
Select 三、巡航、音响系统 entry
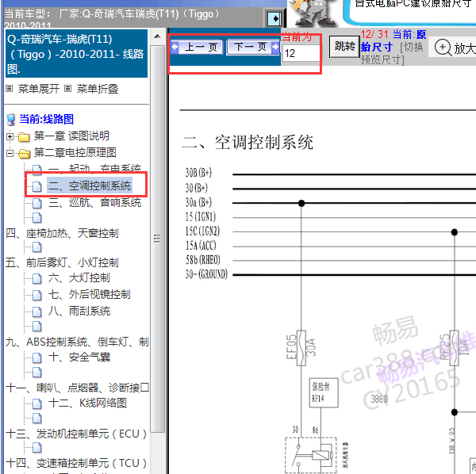tap(94, 202)
